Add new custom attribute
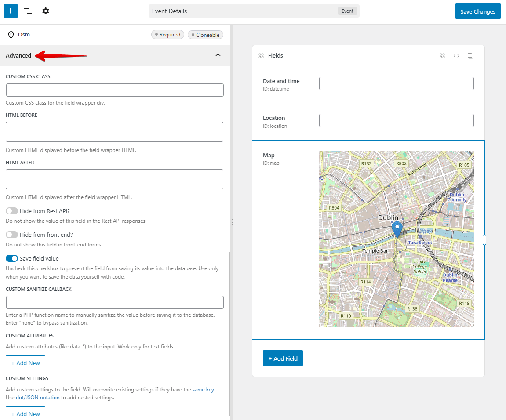 tap(25, 363)
